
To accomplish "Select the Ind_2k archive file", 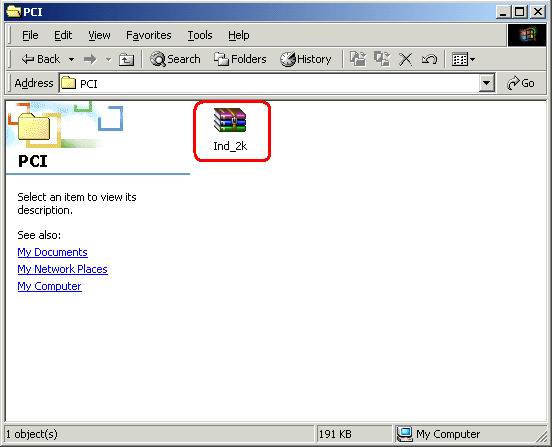I will (230, 130).
